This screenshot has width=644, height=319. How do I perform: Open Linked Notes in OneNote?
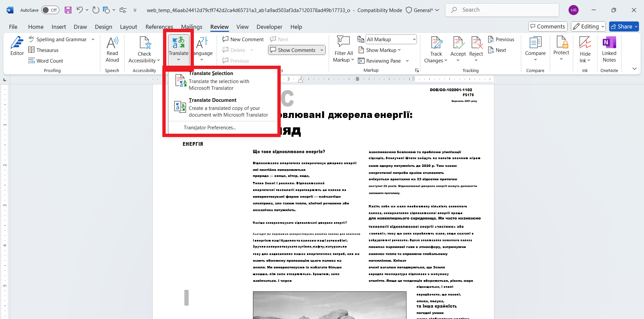[x=609, y=49]
